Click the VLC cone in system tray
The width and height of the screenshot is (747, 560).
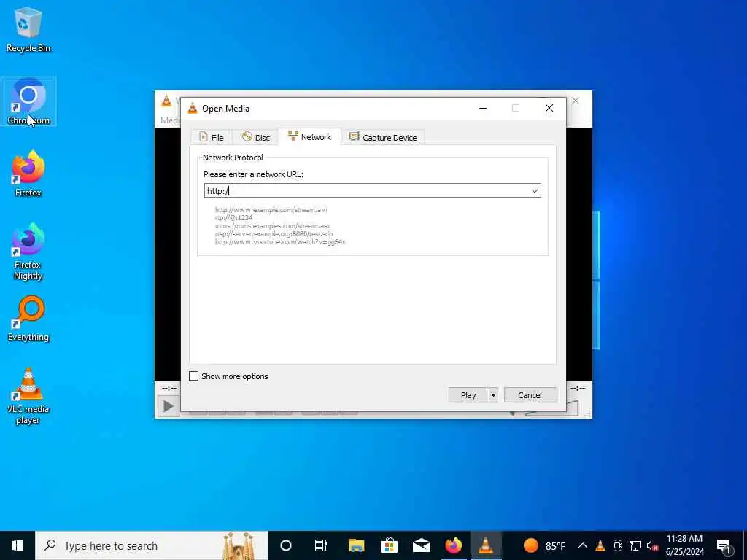tap(600, 545)
